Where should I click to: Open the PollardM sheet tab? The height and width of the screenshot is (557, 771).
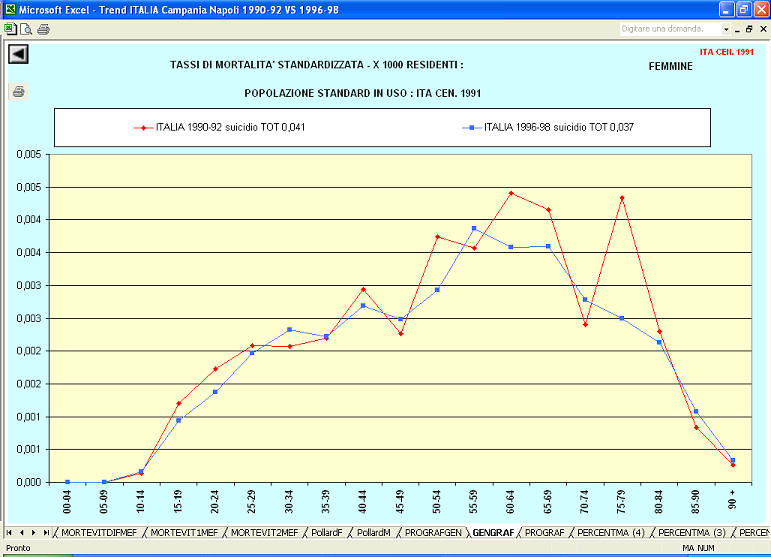[374, 532]
